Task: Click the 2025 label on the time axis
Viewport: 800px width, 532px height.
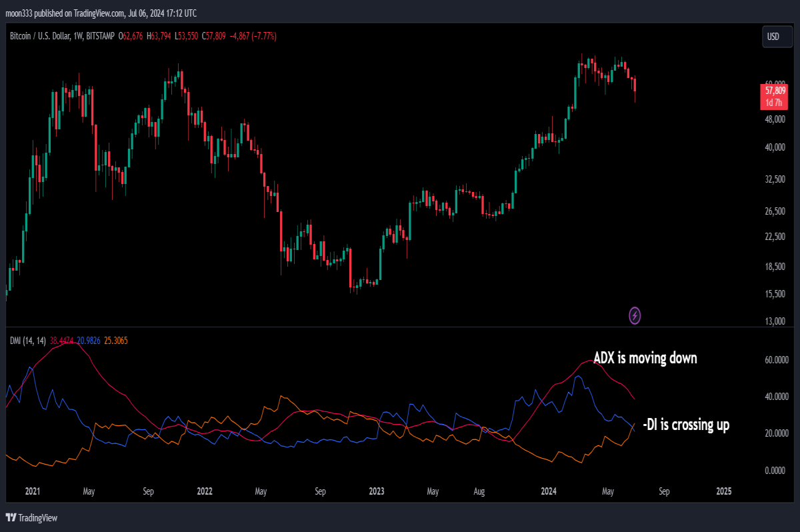Action: click(724, 491)
